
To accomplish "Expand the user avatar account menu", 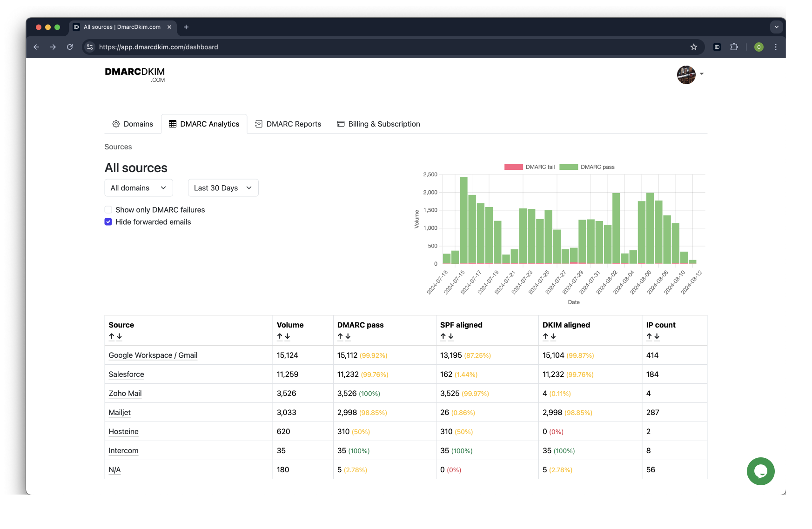I will pos(691,74).
